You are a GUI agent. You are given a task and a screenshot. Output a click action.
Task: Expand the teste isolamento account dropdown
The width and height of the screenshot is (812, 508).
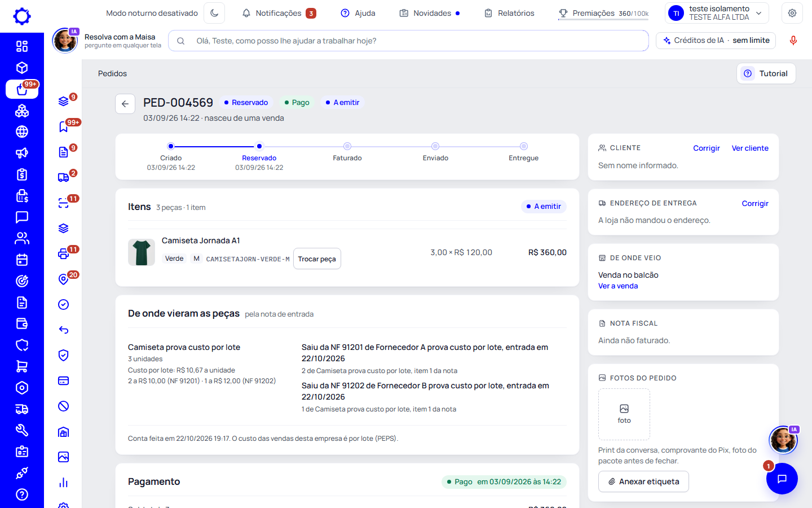coord(717,13)
